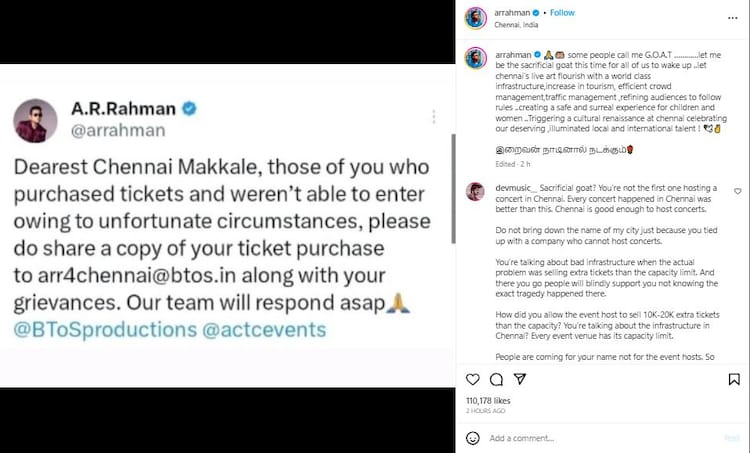This screenshot has width=750, height=453.
Task: Click the arrahman profile picture in the header
Action: 475,19
